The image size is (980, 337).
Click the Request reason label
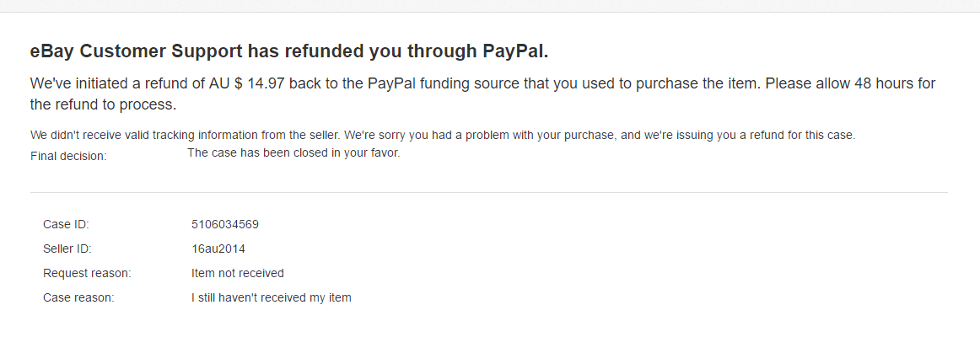[87, 273]
